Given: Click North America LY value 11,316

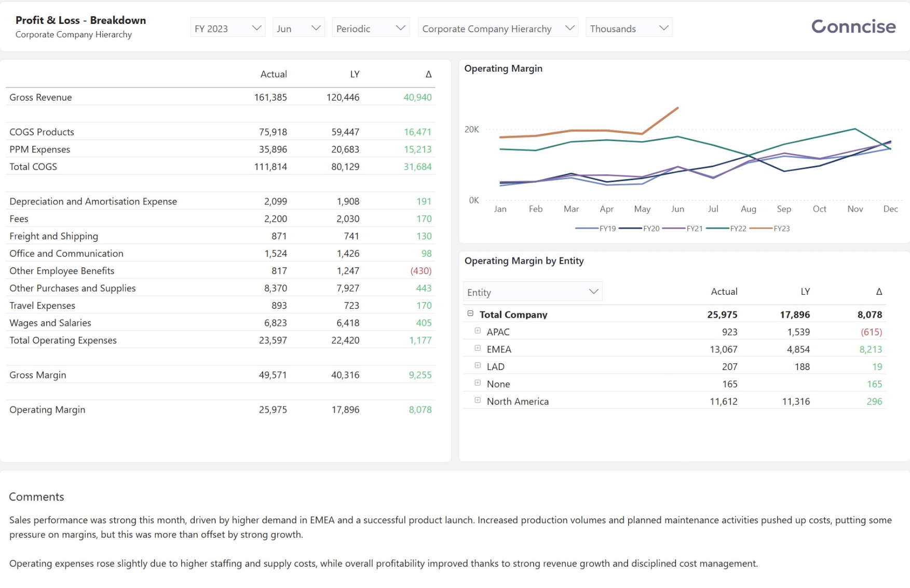Looking at the screenshot, I should [x=796, y=401].
